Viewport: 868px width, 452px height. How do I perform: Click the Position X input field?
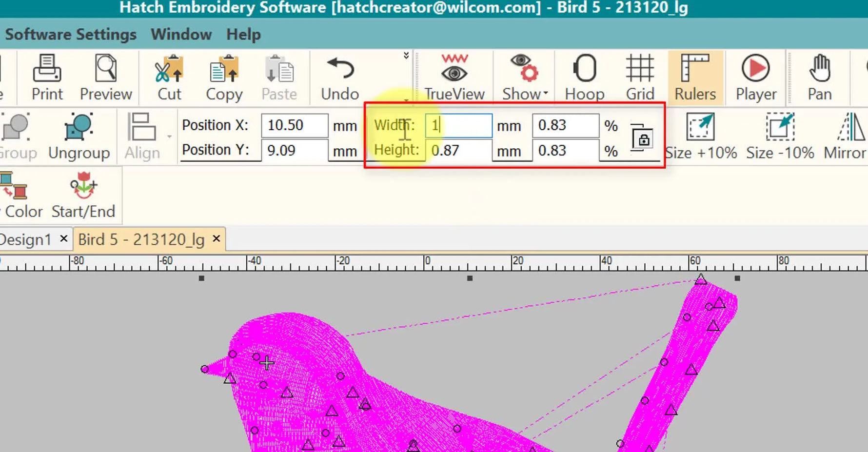[295, 125]
